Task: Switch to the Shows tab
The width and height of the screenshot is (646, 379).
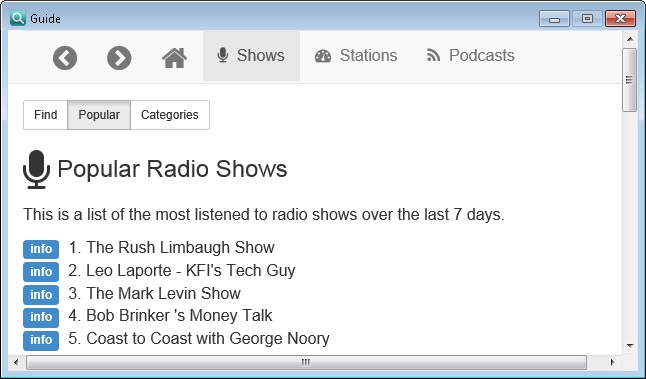Action: coord(251,56)
